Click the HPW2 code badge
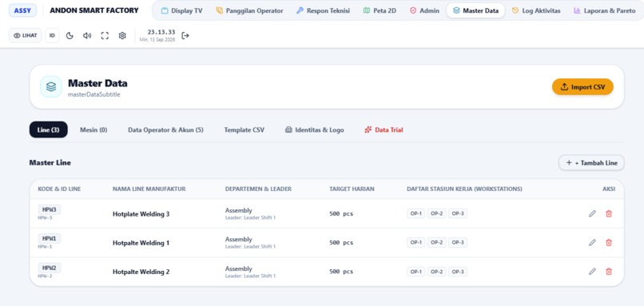The height and width of the screenshot is (306, 644). pos(50,268)
